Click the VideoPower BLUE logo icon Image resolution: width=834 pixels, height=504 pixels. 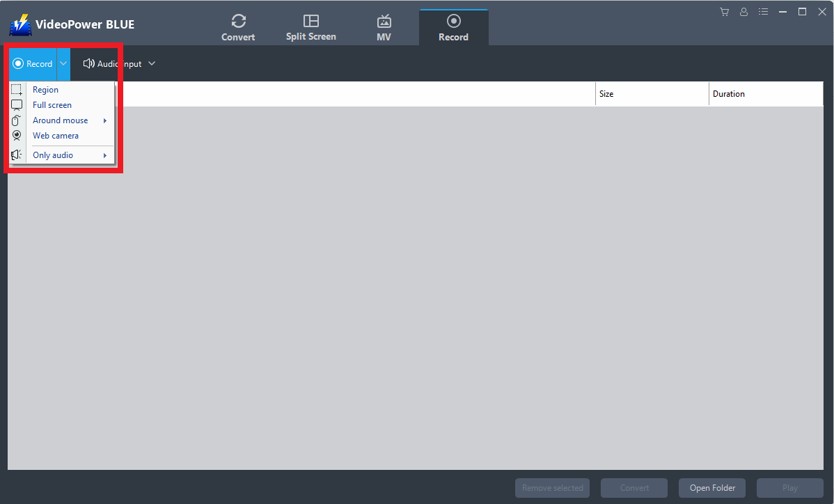tap(20, 24)
